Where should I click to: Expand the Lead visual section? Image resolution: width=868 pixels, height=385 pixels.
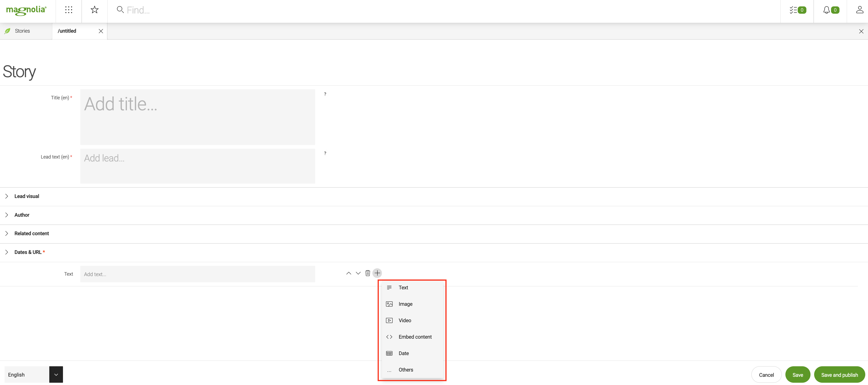pos(6,196)
